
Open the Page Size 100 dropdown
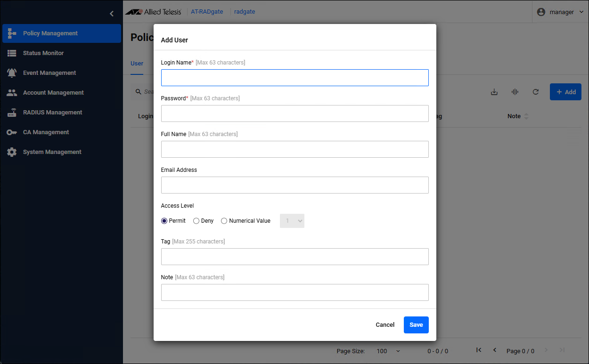click(x=388, y=351)
